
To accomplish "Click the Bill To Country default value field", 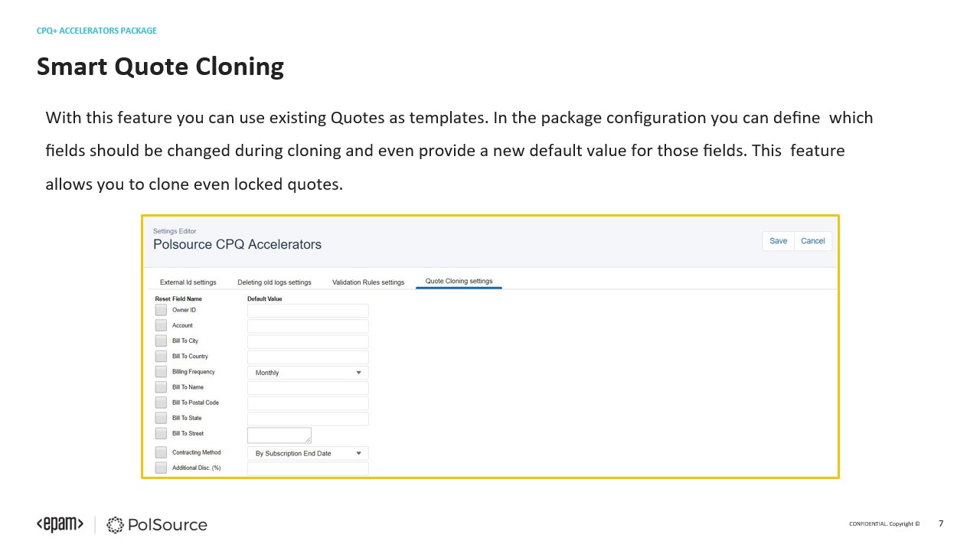I will pyautogui.click(x=308, y=357).
